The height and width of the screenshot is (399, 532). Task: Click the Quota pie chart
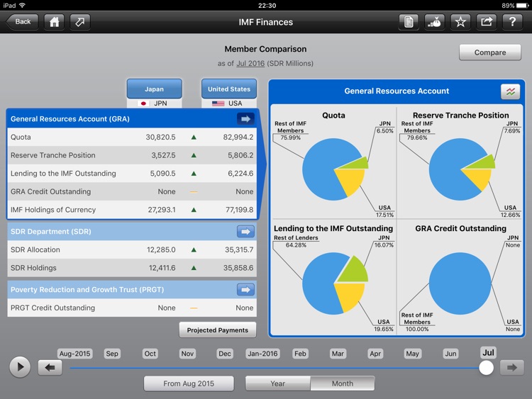click(336, 169)
